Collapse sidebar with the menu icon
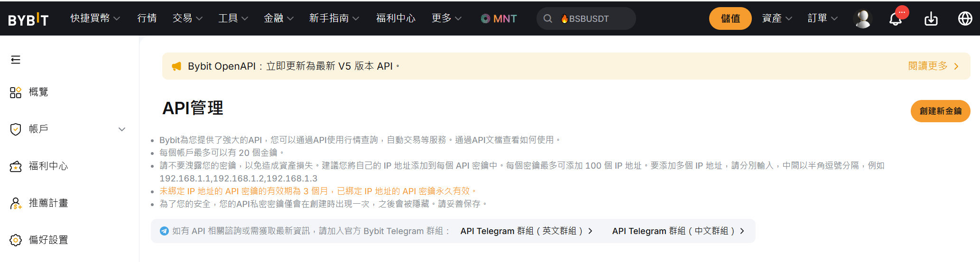 pyautogui.click(x=16, y=60)
